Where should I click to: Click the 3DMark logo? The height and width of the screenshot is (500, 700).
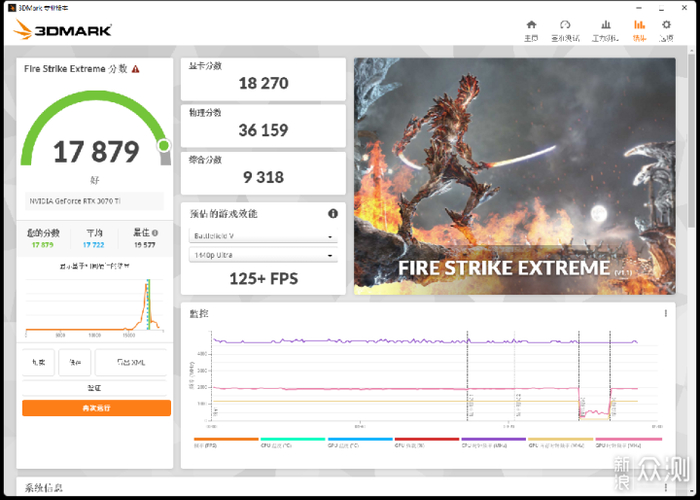tap(62, 30)
